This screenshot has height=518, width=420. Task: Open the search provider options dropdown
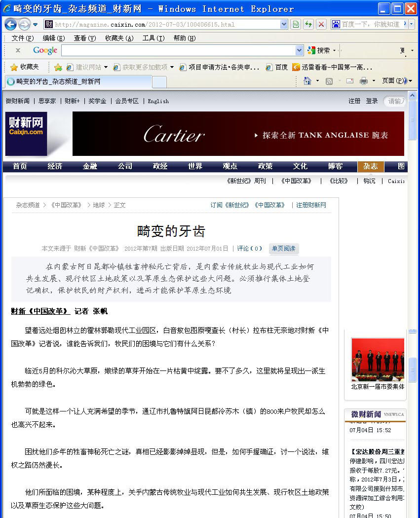click(412, 24)
